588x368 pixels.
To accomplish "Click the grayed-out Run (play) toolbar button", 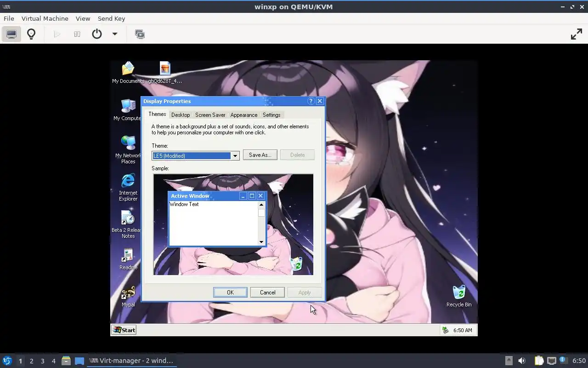I will coord(57,34).
